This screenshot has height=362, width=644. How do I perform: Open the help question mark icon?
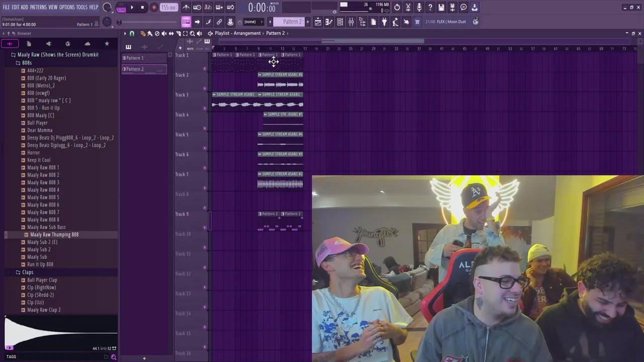click(x=430, y=8)
